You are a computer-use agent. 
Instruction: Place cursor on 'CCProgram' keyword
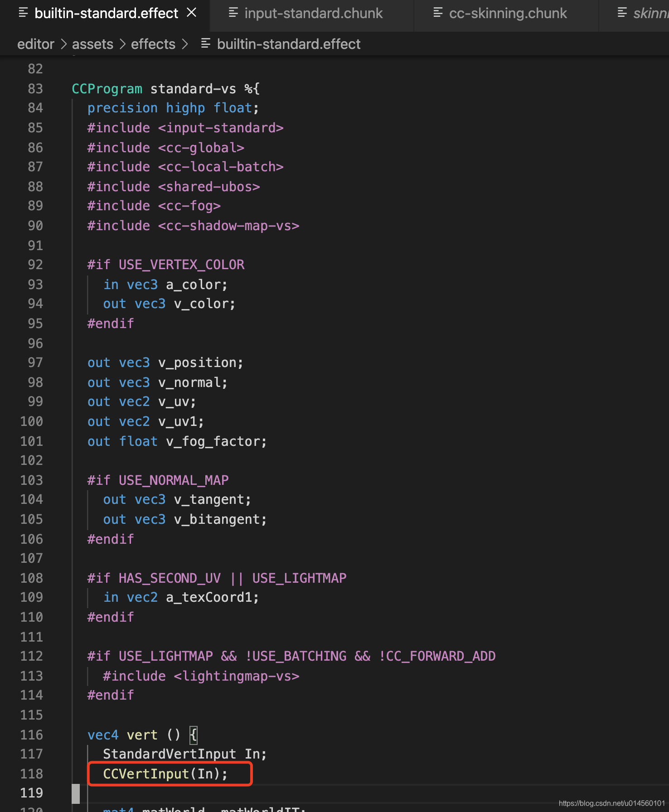[x=107, y=89]
